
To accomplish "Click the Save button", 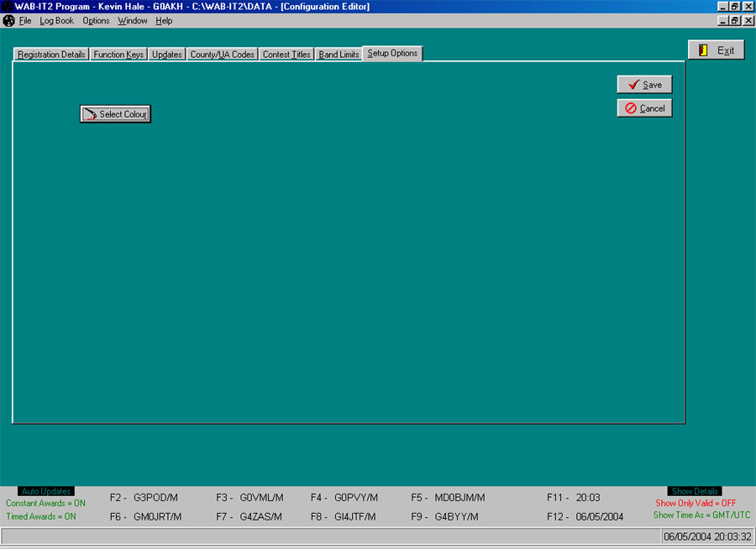I will tap(644, 84).
